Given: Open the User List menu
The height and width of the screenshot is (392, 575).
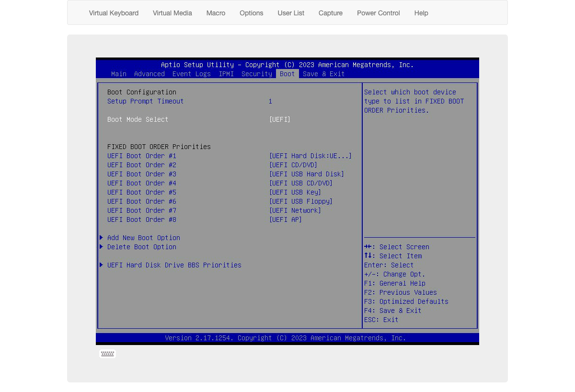Looking at the screenshot, I should click(x=291, y=13).
